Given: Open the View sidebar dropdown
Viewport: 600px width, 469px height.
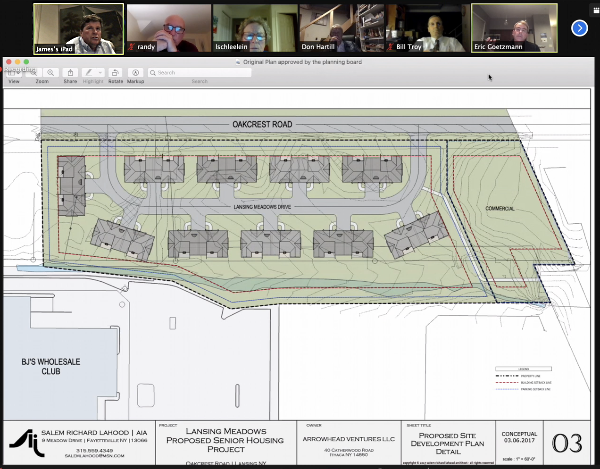Looking at the screenshot, I should pos(14,72).
